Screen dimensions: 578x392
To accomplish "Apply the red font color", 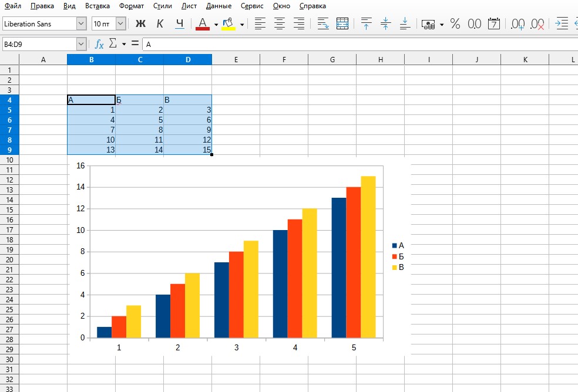I will click(x=203, y=24).
